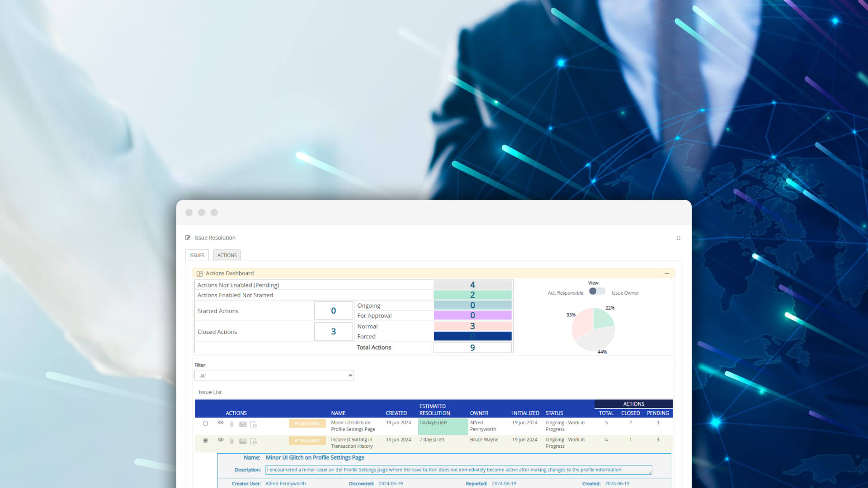Image resolution: width=868 pixels, height=488 pixels.
Task: Click paperclip attachment icon in Minor UI Glitch row
Action: (x=231, y=424)
